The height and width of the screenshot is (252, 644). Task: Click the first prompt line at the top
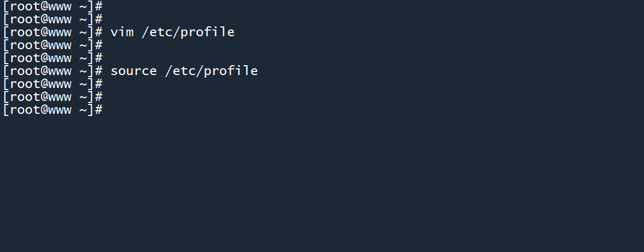pyautogui.click(x=53, y=6)
